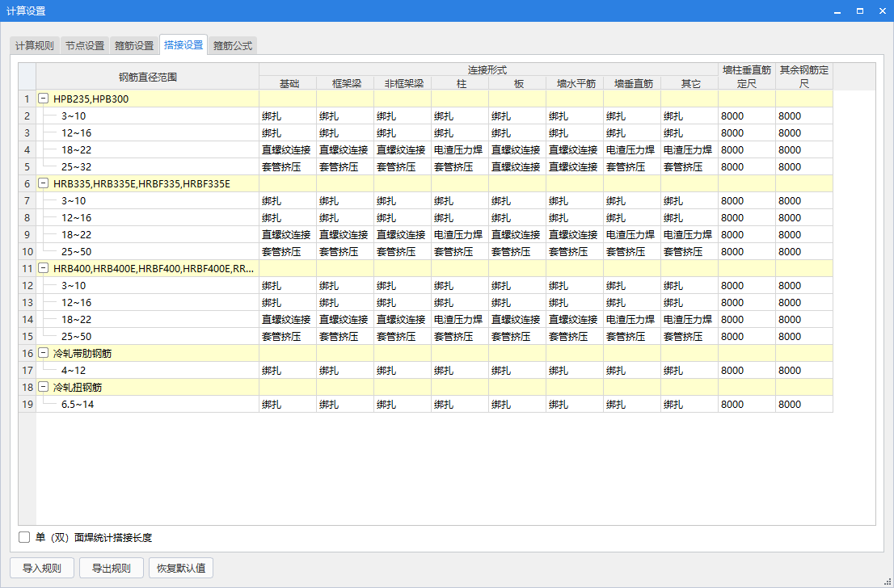This screenshot has width=894, height=588.
Task: Close the 计算设置 window
Action: coord(881,10)
